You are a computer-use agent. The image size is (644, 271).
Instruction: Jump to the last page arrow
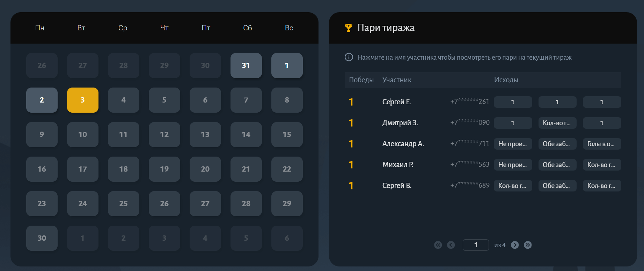[528, 245]
